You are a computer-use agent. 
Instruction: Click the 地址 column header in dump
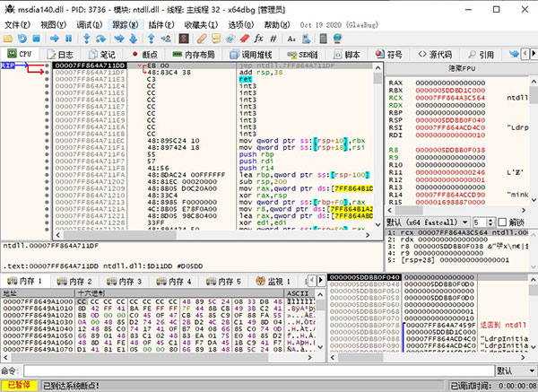(x=38, y=293)
